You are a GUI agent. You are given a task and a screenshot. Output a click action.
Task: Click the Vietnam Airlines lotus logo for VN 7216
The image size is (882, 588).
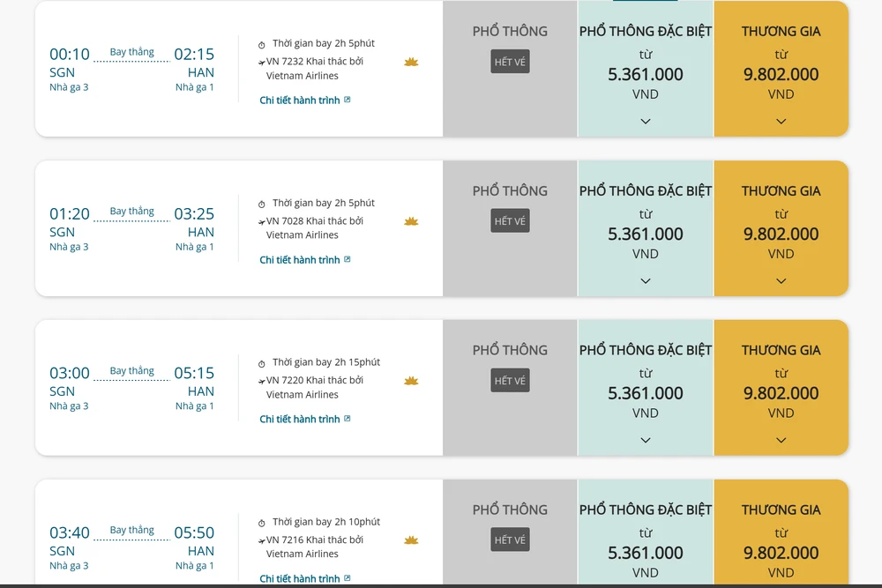(x=411, y=540)
